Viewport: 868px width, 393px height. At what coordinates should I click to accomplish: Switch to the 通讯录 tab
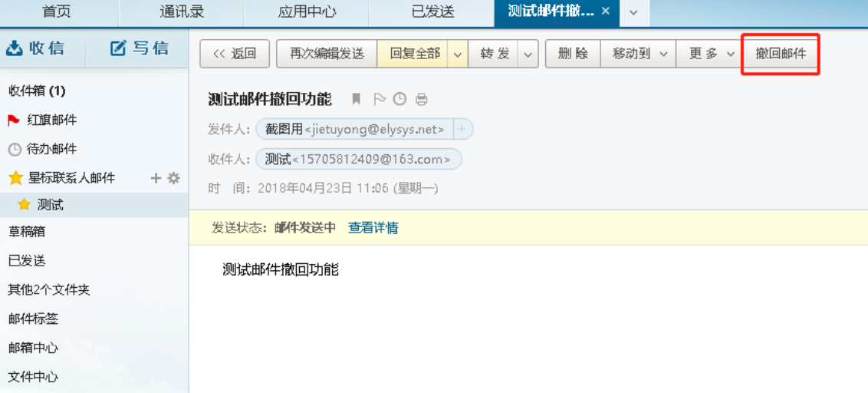tap(182, 12)
